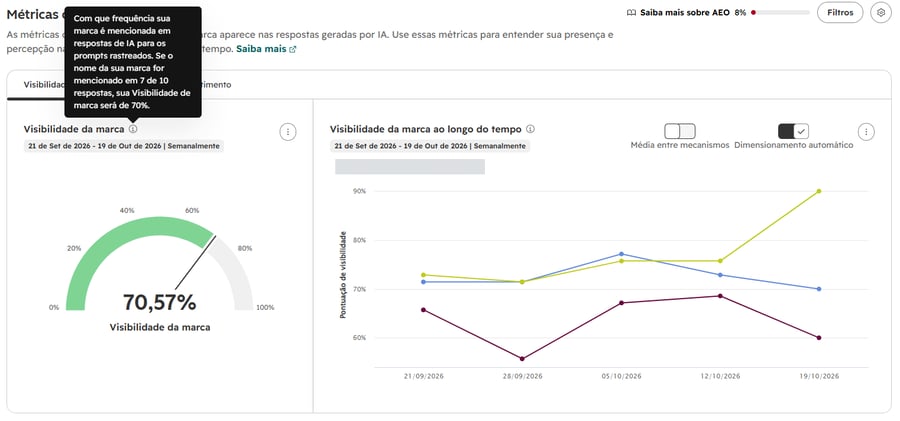This screenshot has width=900, height=421.
Task: Switch to the partially hidden tab ending in 'imento'
Action: click(216, 85)
